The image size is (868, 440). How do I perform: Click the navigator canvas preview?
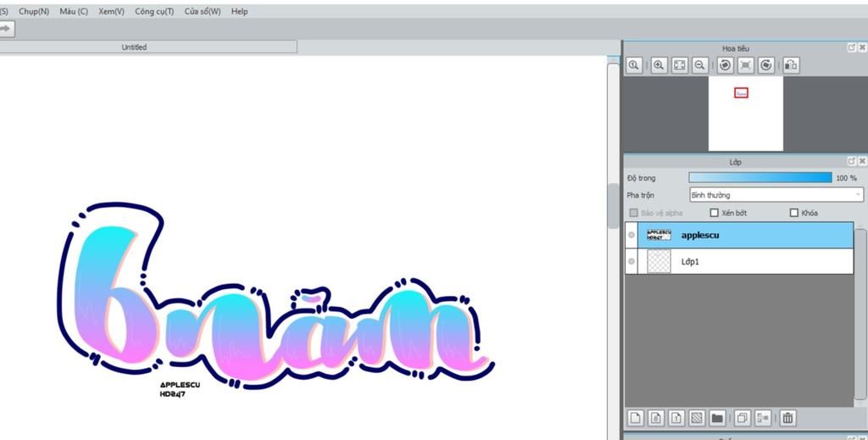pyautogui.click(x=746, y=114)
